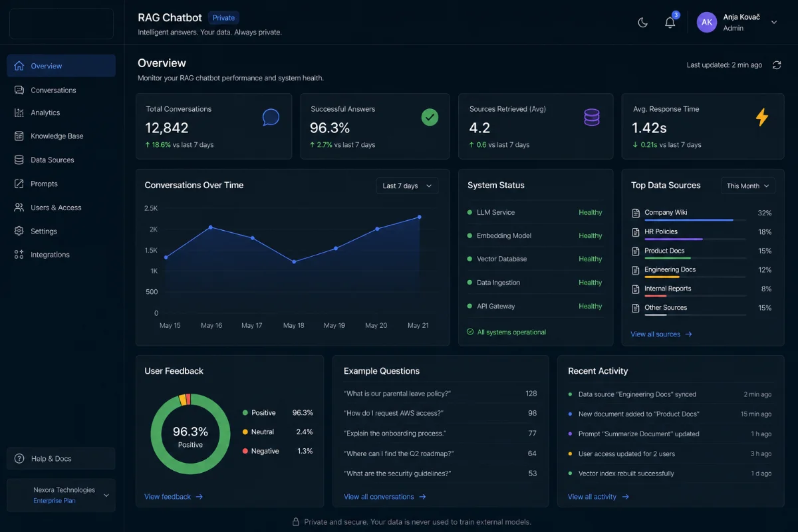This screenshot has width=798, height=532.
Task: Click the Settings gear icon in sidebar
Action: tap(19, 231)
